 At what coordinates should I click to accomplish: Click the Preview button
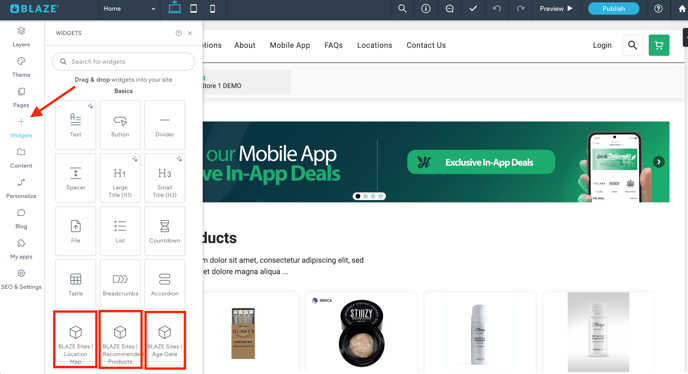tap(556, 8)
